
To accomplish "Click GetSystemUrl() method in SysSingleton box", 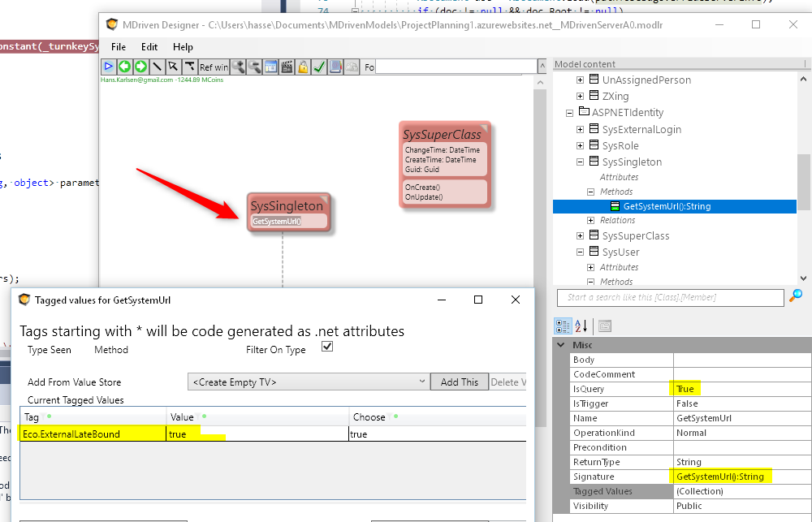I will pyautogui.click(x=276, y=221).
